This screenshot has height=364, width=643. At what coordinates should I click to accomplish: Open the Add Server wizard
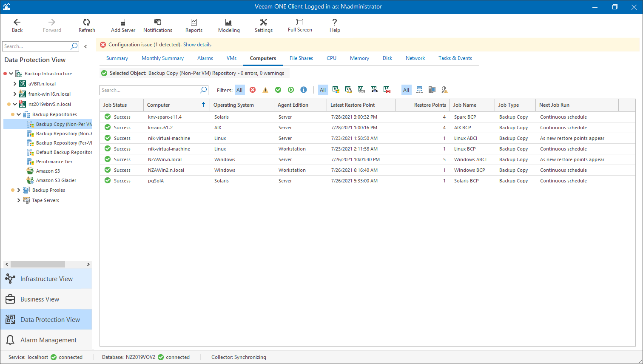point(123,26)
